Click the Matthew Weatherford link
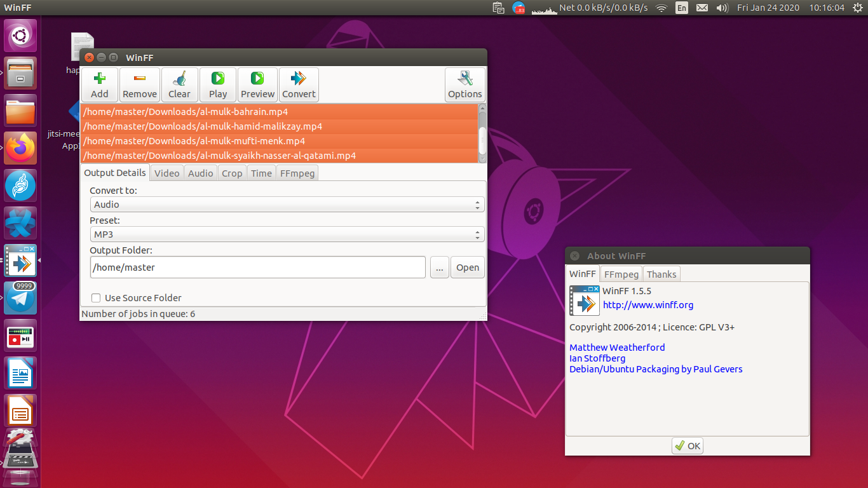 point(617,348)
